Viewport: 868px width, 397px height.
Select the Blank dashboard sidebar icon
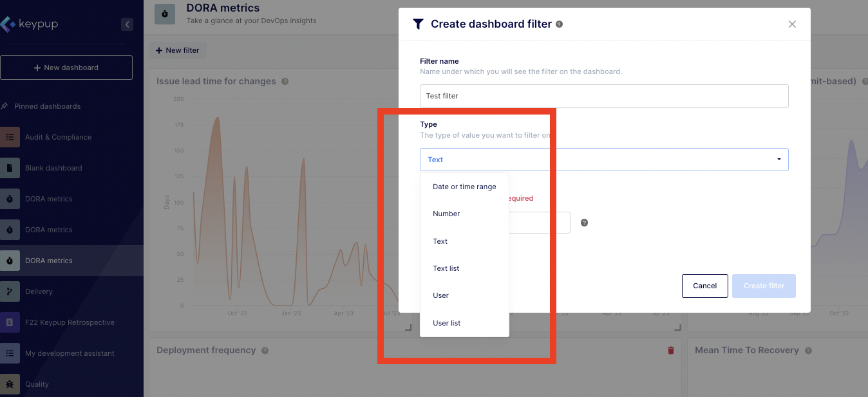tap(10, 168)
